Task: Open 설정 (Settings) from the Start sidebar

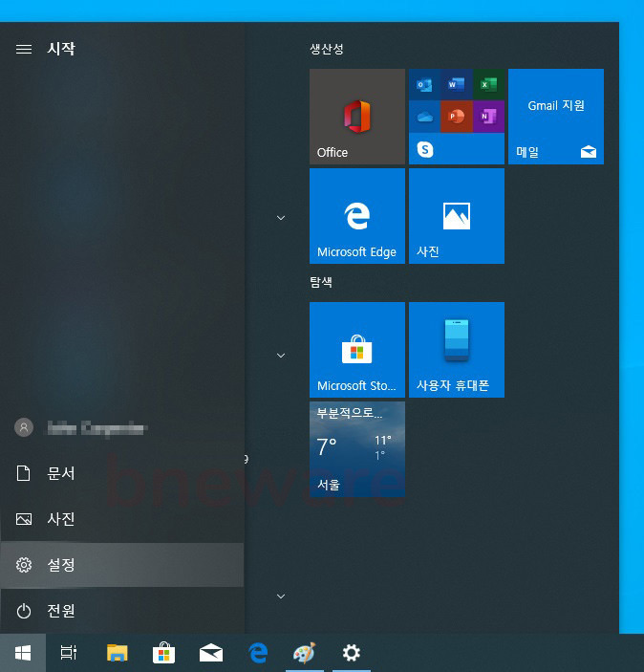Action: (122, 565)
